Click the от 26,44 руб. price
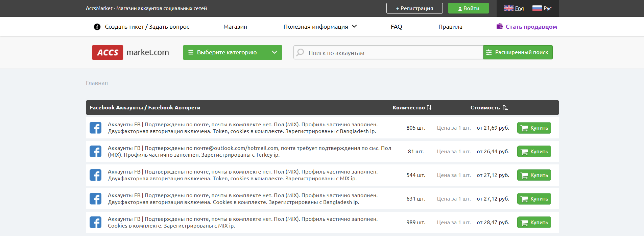The image size is (644, 236). click(493, 152)
